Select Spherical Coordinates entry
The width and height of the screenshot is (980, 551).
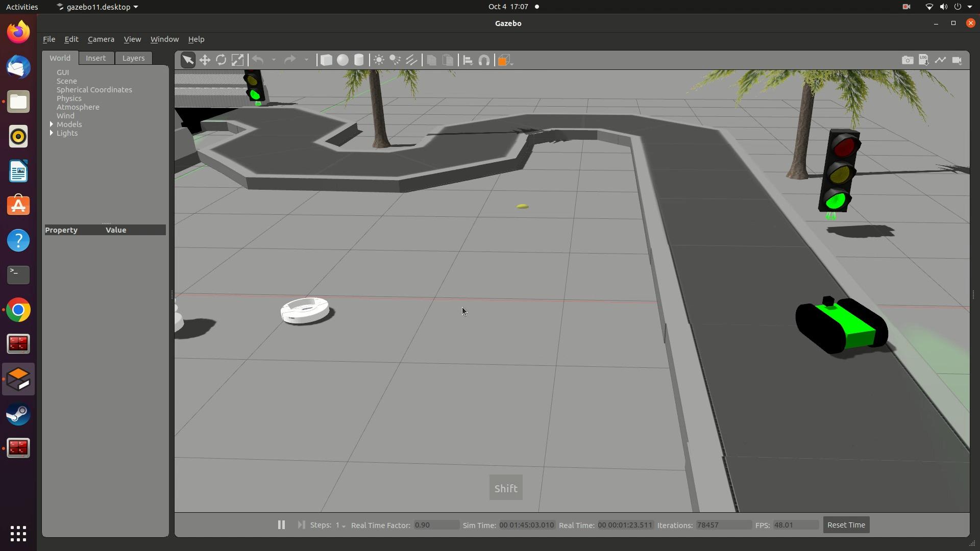pyautogui.click(x=94, y=90)
